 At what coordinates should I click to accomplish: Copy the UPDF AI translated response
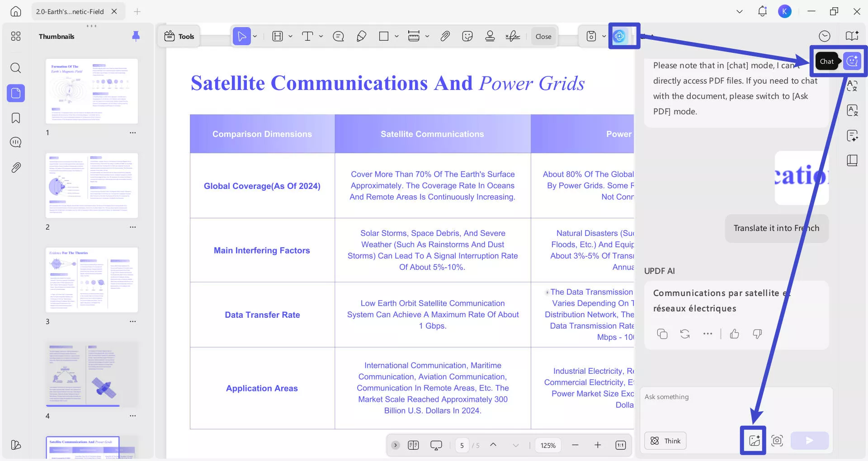(x=662, y=334)
